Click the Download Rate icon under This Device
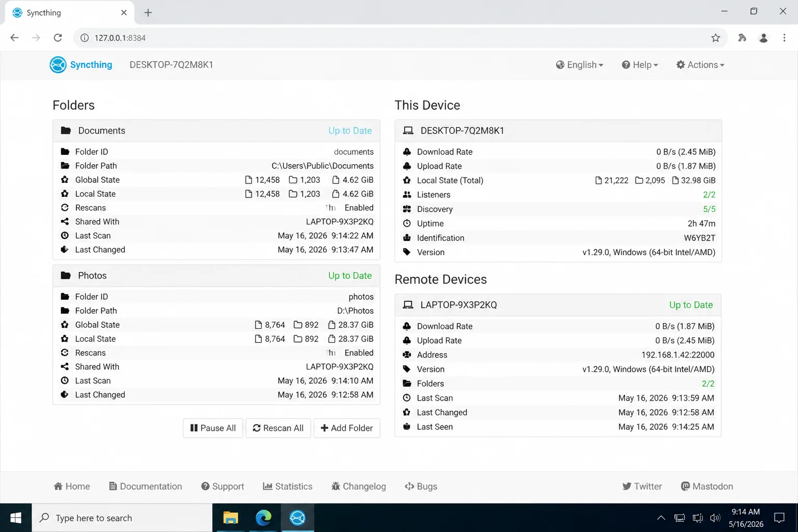This screenshot has height=532, width=798. pyautogui.click(x=407, y=152)
